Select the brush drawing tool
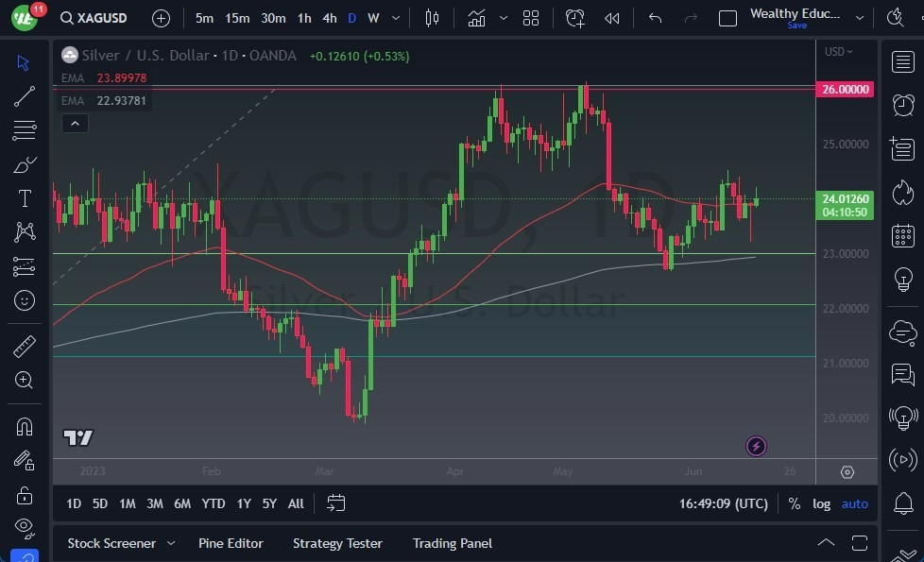 [x=25, y=164]
